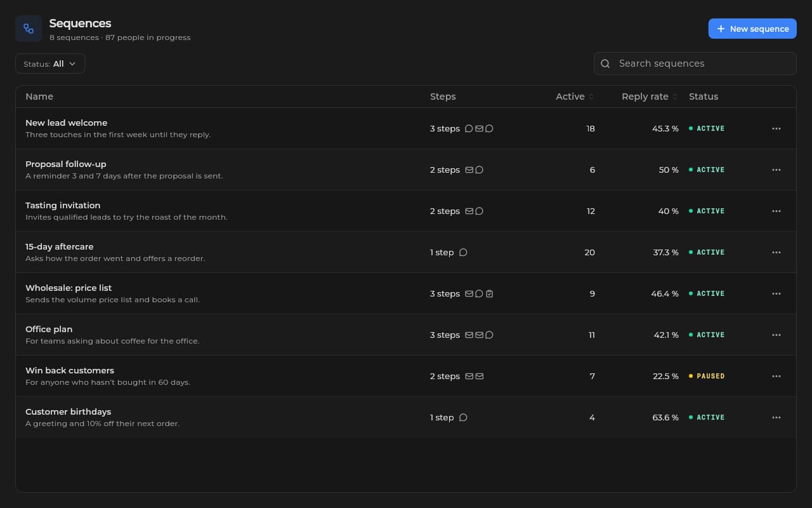Click the Status column header
812x508 pixels.
704,97
